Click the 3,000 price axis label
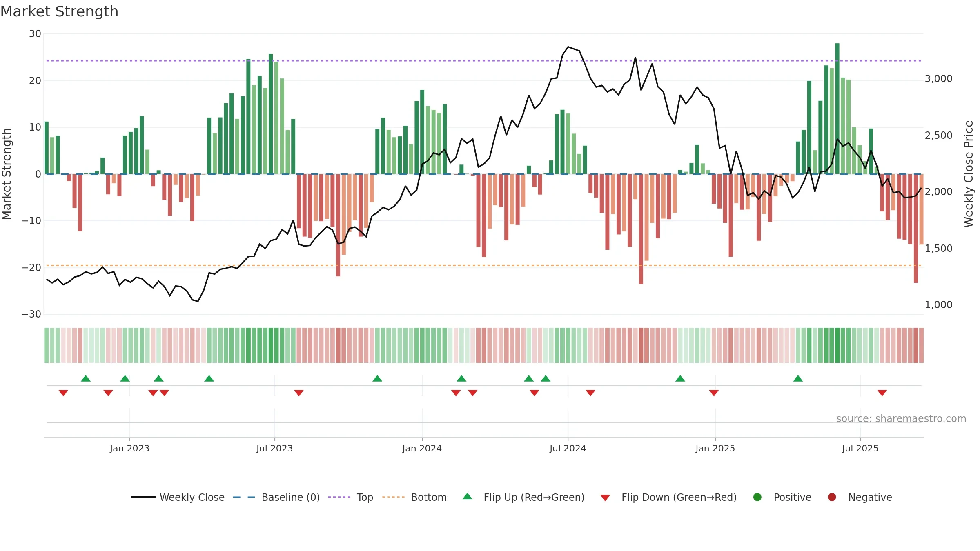The height and width of the screenshot is (551, 980). click(938, 78)
